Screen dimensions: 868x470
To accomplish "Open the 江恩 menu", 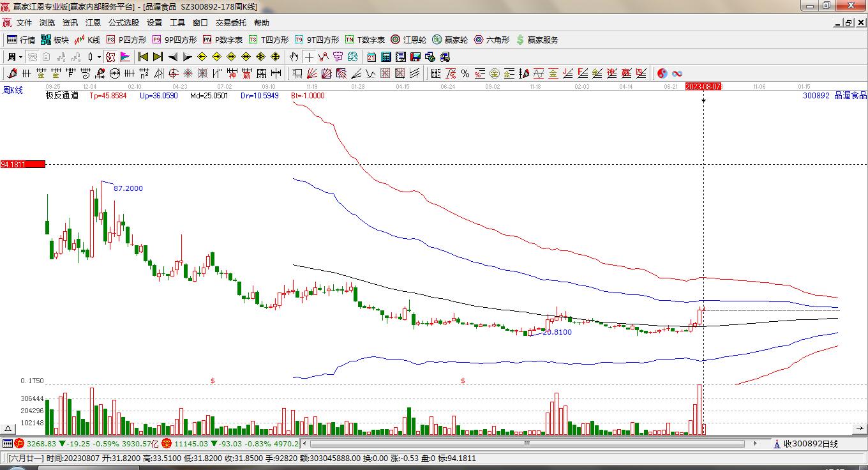I will 93,23.
